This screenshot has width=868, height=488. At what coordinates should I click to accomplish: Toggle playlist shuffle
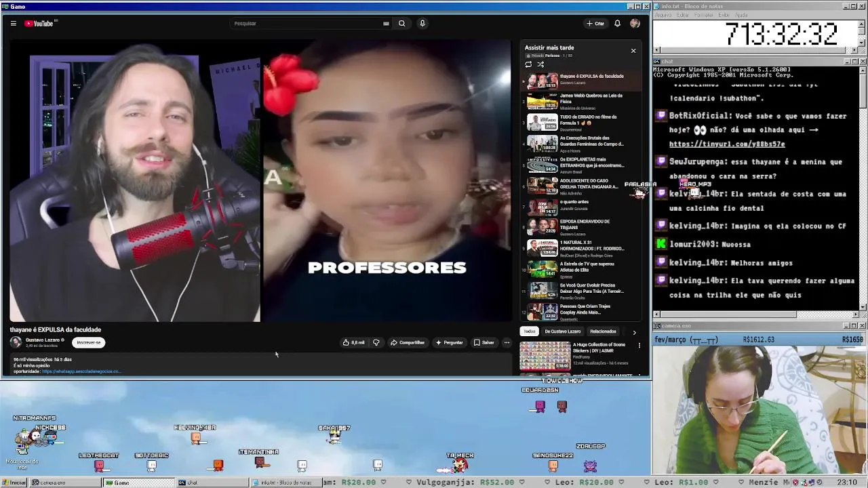tap(540, 64)
